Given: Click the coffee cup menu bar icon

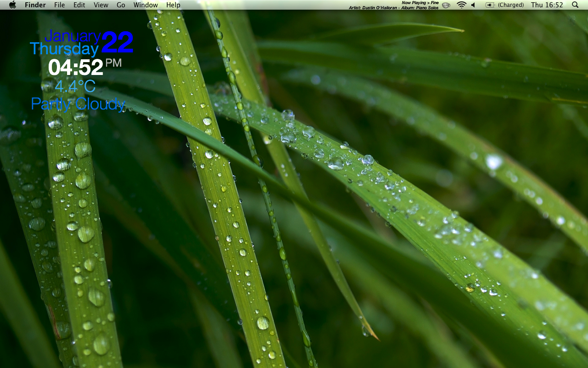Looking at the screenshot, I should pos(446,5).
